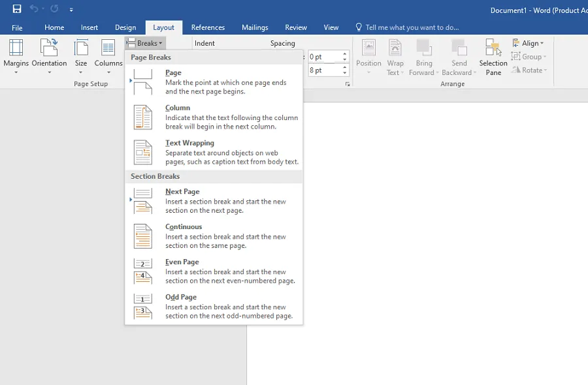Open the Orientation dropdown

(x=49, y=56)
